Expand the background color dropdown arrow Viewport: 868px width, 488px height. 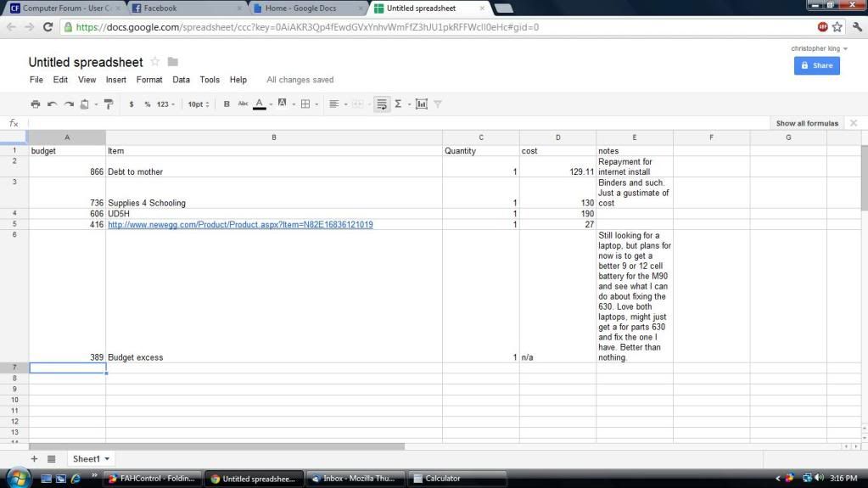coord(294,104)
